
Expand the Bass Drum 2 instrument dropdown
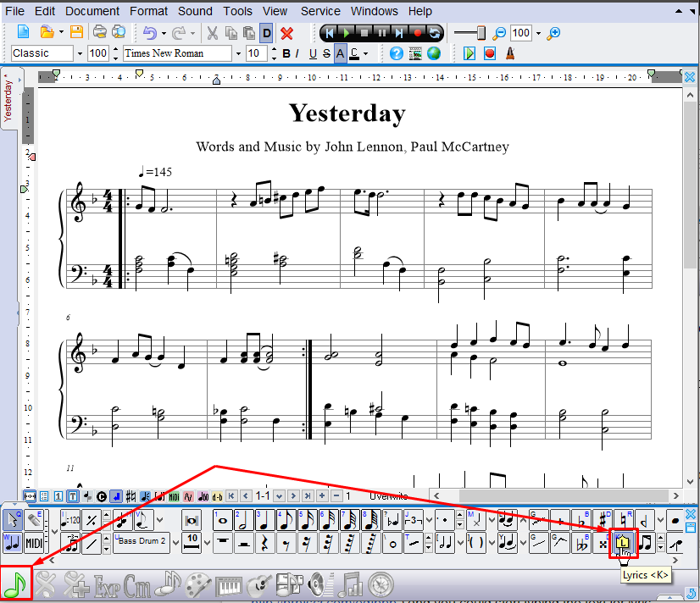(175, 543)
